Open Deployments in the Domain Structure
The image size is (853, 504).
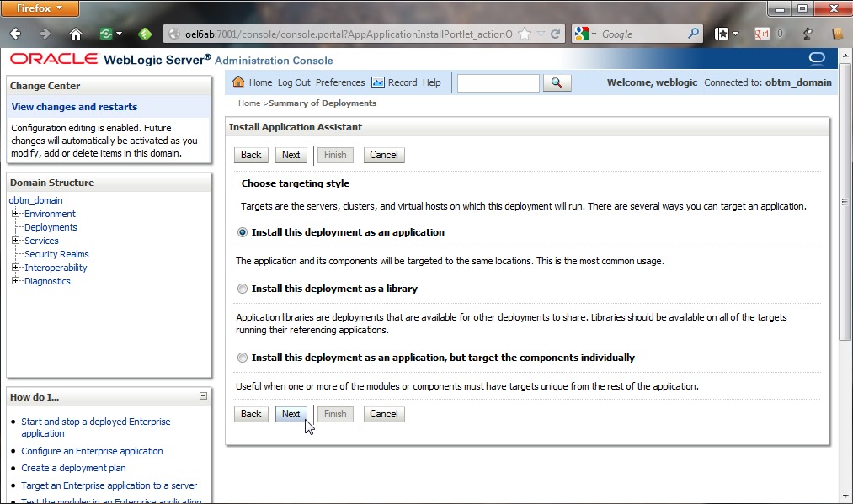click(x=51, y=227)
